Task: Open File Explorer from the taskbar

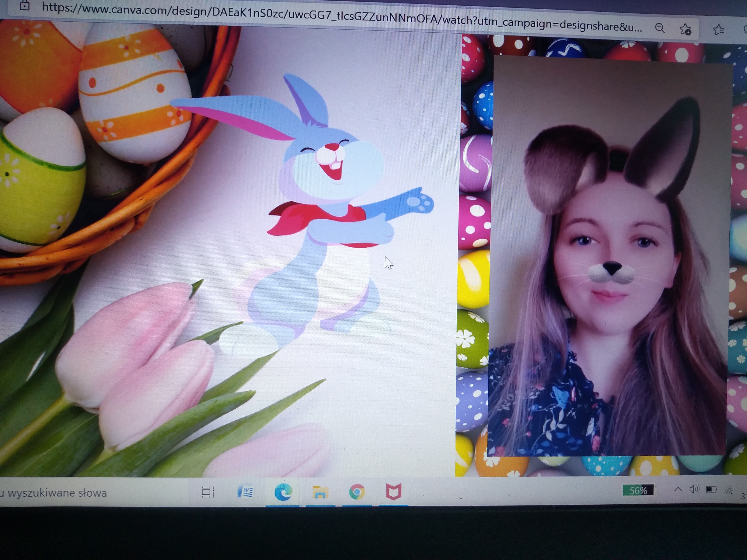Action: (x=320, y=492)
